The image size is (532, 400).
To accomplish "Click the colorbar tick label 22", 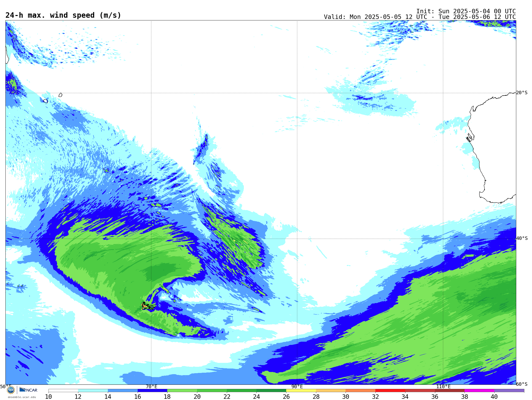I will click(227, 397).
